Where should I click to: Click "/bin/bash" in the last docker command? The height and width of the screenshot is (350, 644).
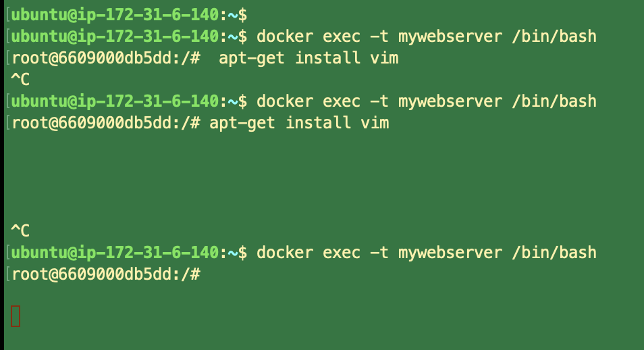click(x=554, y=253)
